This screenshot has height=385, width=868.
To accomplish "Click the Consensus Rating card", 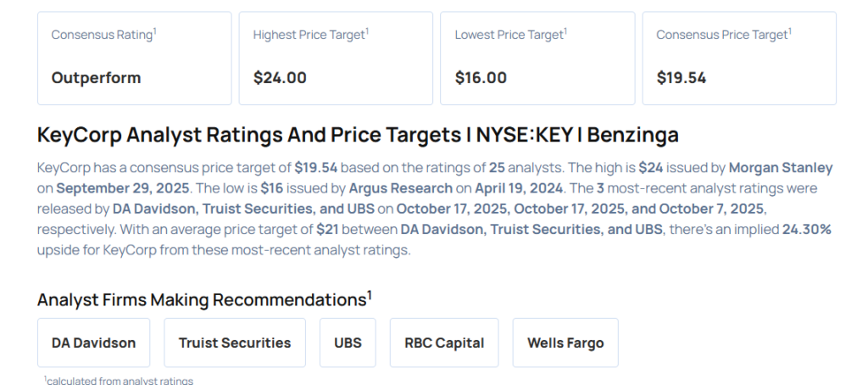I will 134,58.
